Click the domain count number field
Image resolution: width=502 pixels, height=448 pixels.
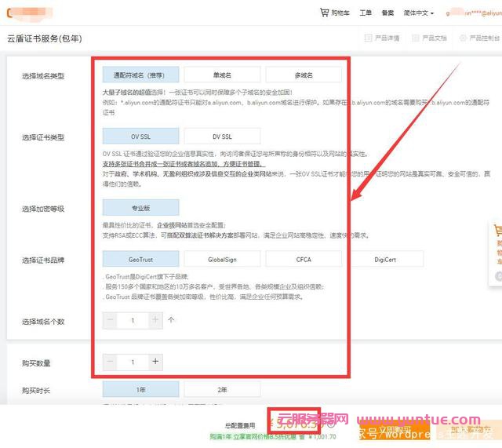click(x=133, y=320)
